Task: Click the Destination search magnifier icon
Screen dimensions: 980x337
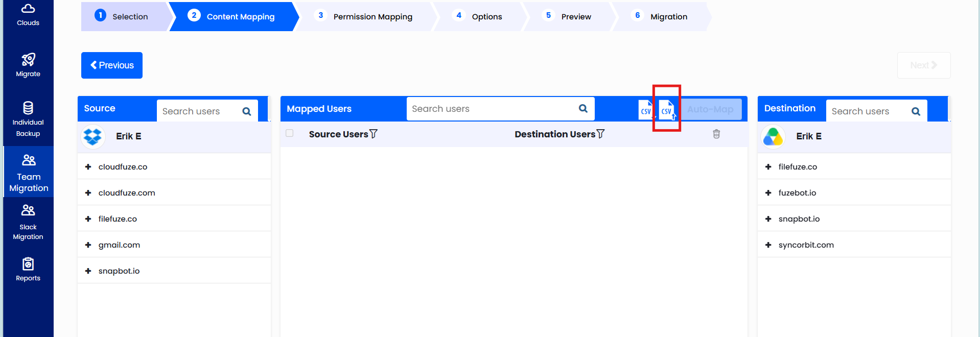Action: coord(916,111)
